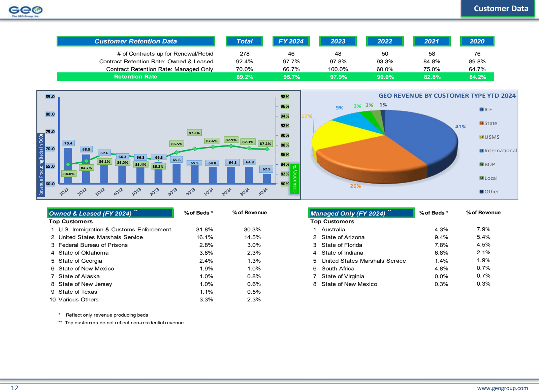
Task: Click the 'Reflect only revenue producing beds' footnote
Action: (107, 315)
